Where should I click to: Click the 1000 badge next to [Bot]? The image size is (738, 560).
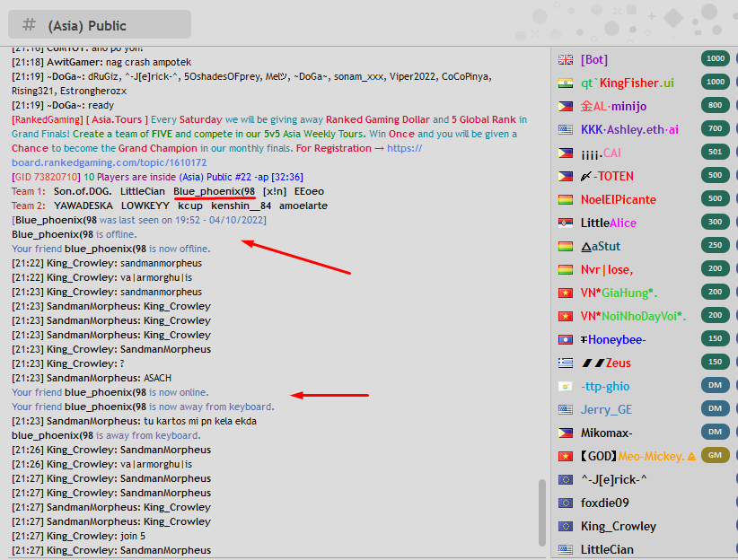[715, 58]
